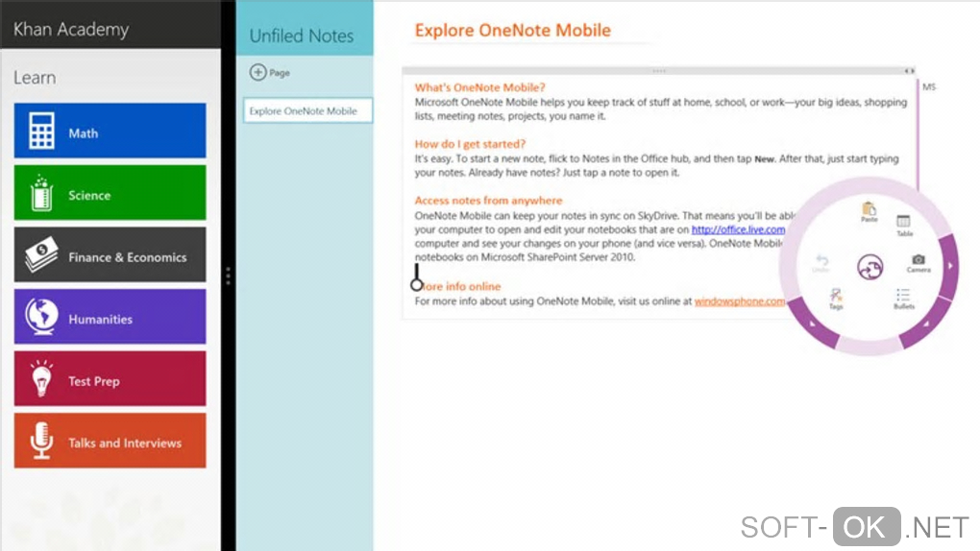Expand the Tags submenu arrow
Screen dimensions: 980x551
pyautogui.click(x=813, y=323)
